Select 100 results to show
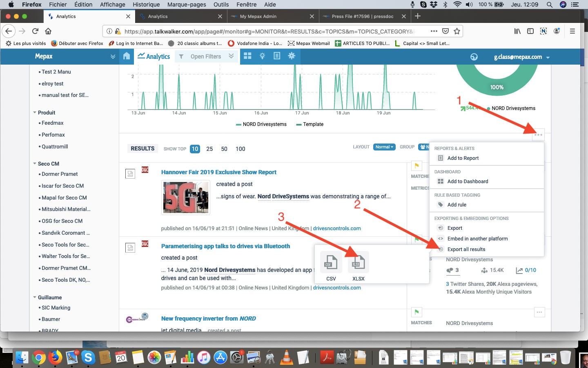Image resolution: width=588 pixels, height=368 pixels. [240, 149]
